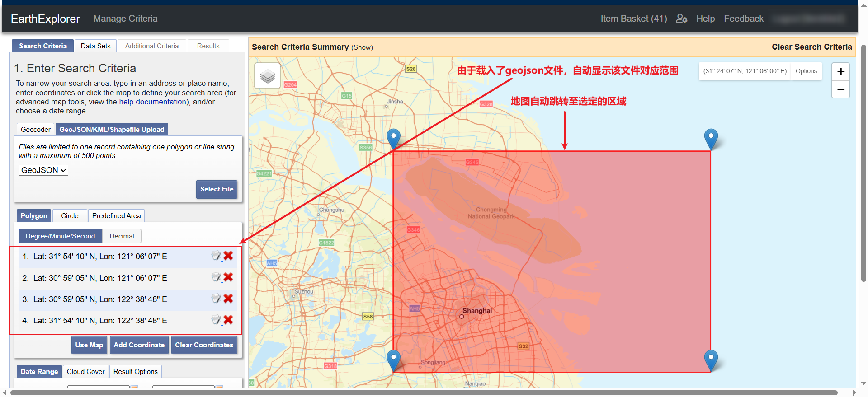The width and height of the screenshot is (868, 397).
Task: Click the Use Map button
Action: click(x=89, y=345)
